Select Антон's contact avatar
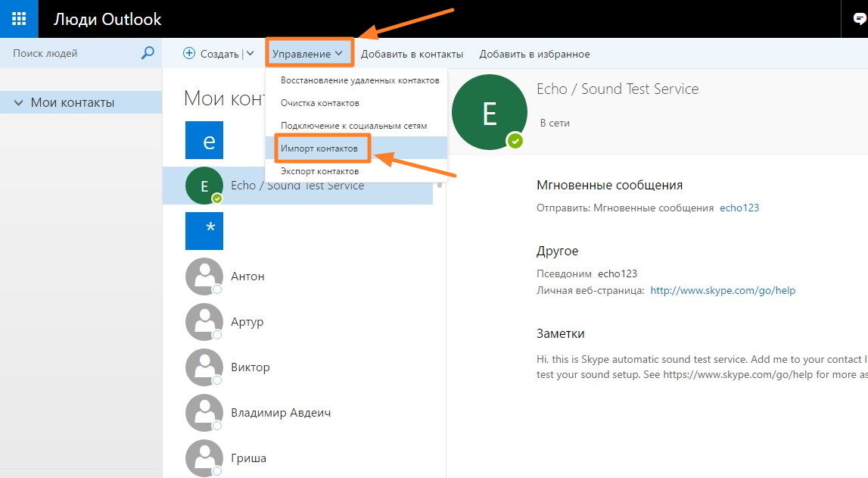This screenshot has width=868, height=478. click(204, 276)
